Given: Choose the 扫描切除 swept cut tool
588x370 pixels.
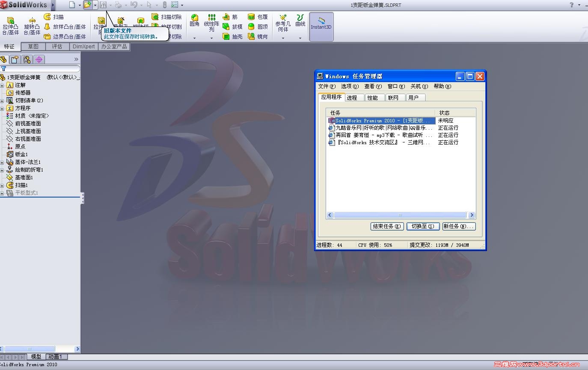Looking at the screenshot, I should [x=167, y=17].
